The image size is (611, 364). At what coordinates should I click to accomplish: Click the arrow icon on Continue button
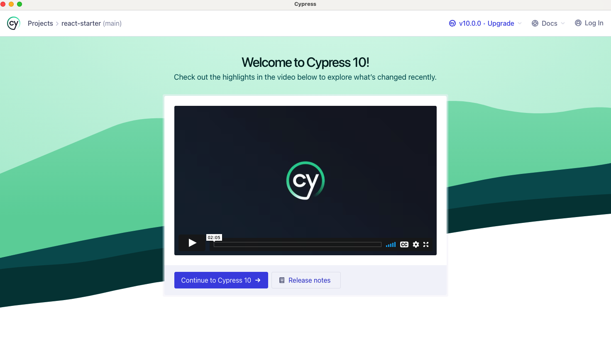tap(258, 280)
